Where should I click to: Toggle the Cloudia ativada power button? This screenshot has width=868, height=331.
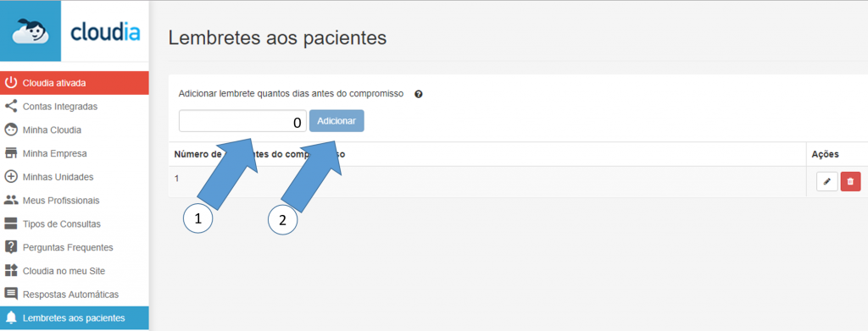[x=10, y=83]
